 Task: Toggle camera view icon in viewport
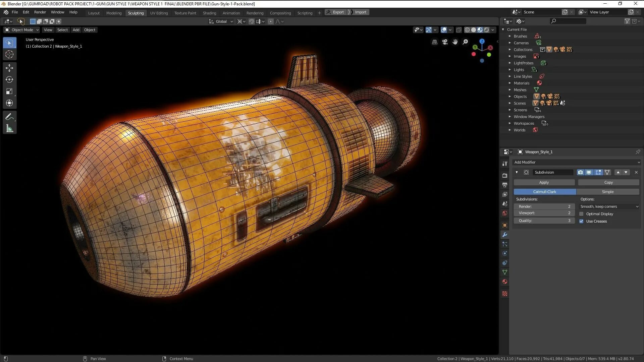[445, 42]
